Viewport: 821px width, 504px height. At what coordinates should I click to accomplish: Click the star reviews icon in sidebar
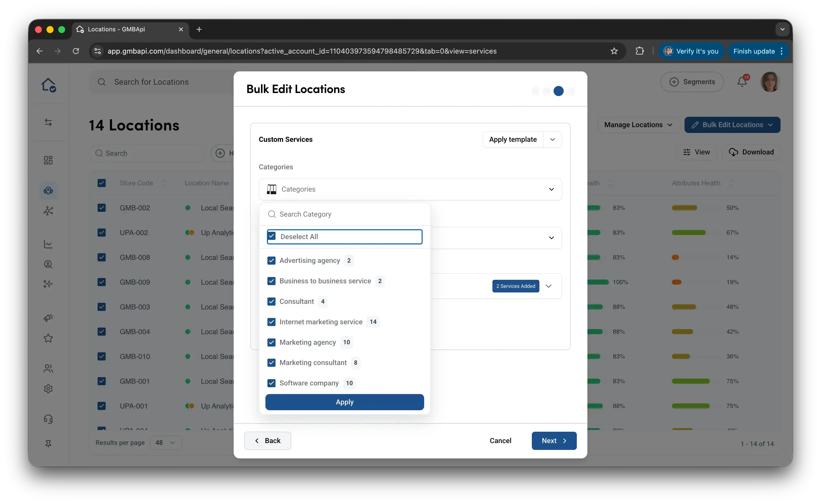48,338
